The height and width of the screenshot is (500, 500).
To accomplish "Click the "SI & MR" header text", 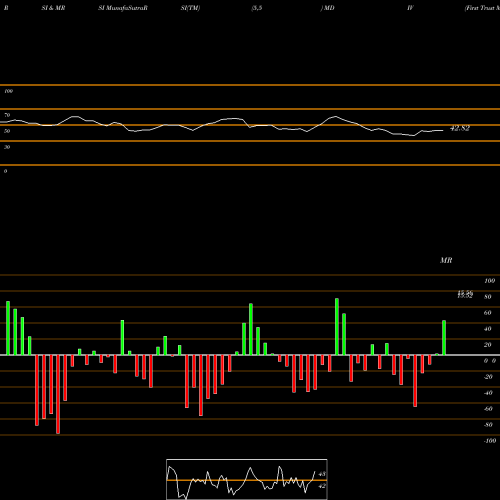I will tap(53, 8).
